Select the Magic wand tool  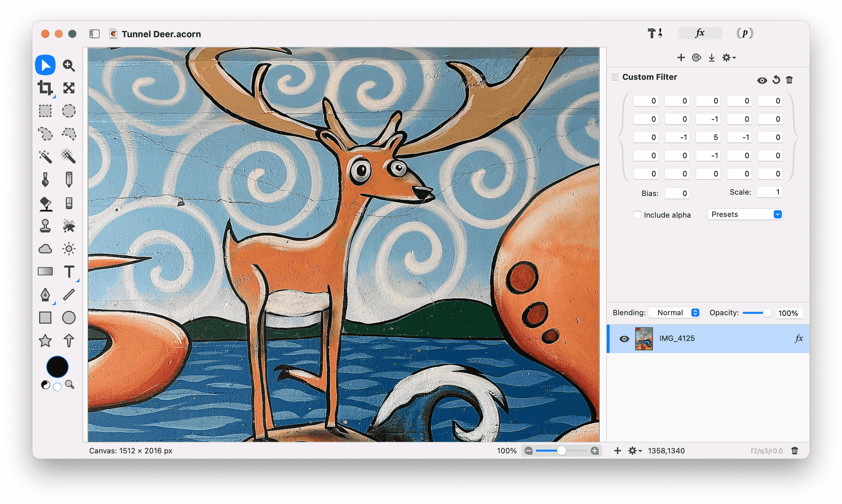pos(45,157)
